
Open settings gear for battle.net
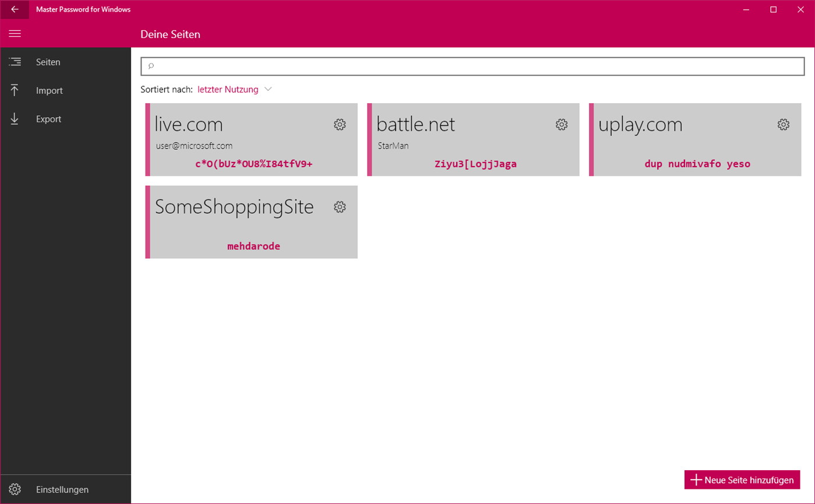562,124
